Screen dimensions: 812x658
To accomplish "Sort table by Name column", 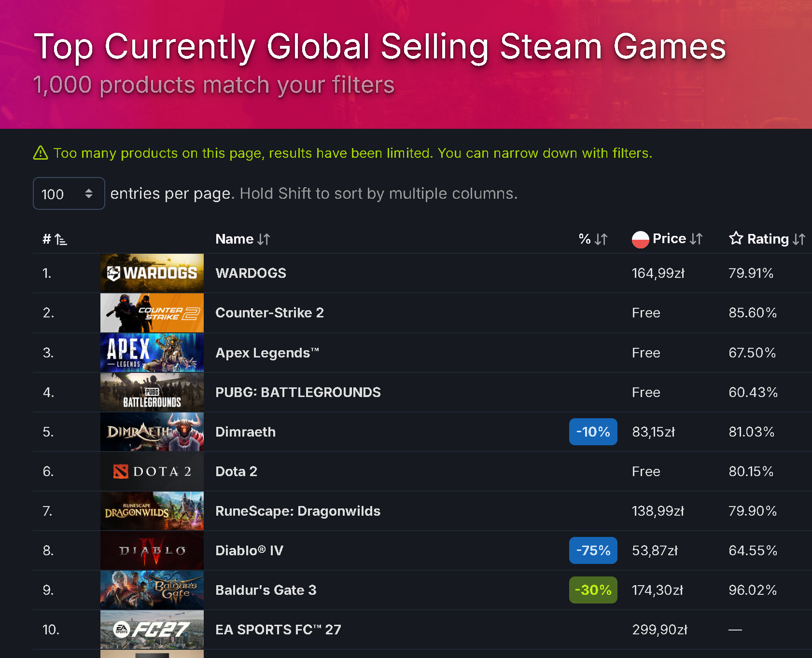I will tap(243, 239).
